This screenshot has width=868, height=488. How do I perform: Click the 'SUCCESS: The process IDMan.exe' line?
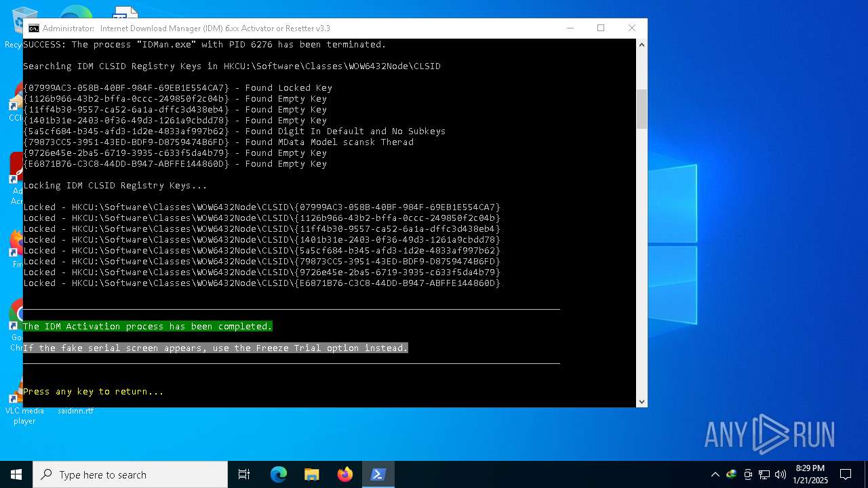pyautogui.click(x=205, y=44)
